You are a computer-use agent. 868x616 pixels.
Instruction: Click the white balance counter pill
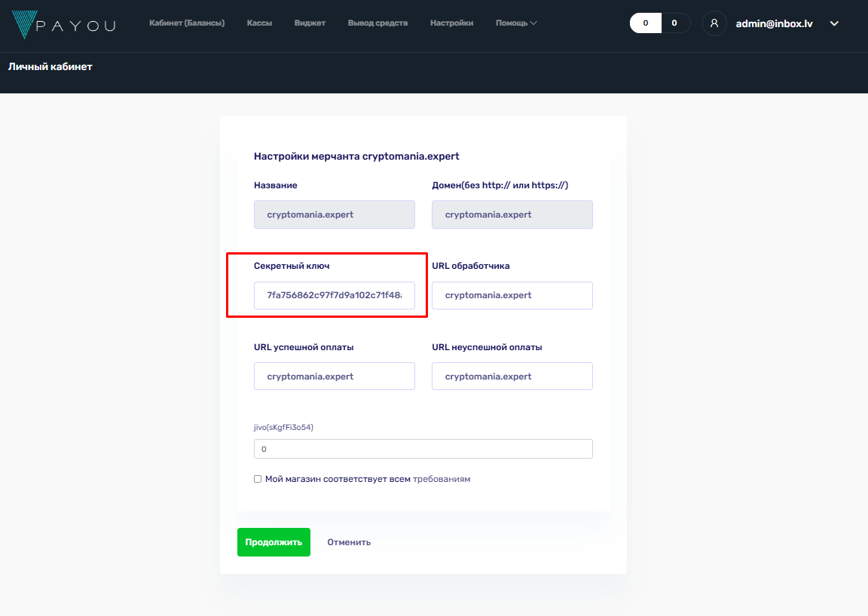coord(646,23)
